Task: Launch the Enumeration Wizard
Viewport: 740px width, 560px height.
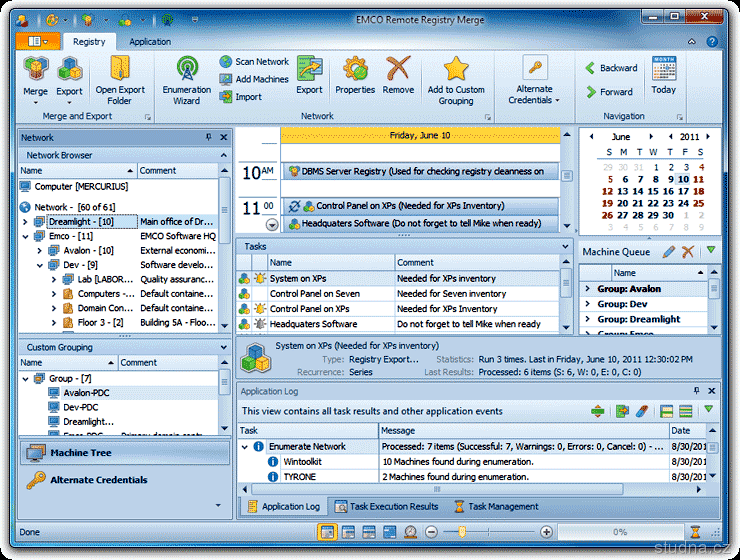Action: point(187,81)
